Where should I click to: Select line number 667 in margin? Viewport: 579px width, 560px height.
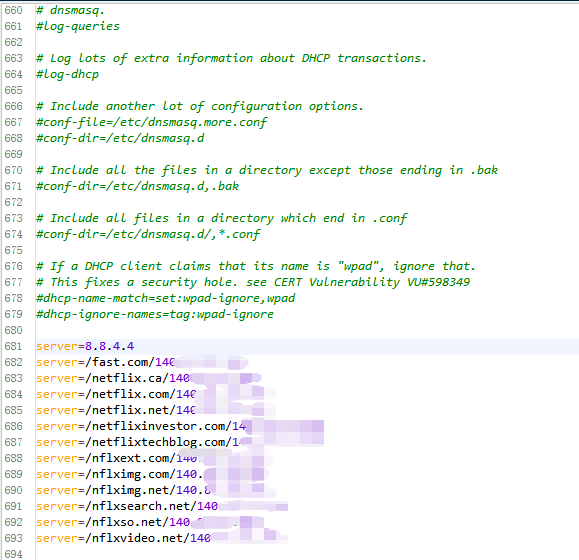[x=13, y=122]
